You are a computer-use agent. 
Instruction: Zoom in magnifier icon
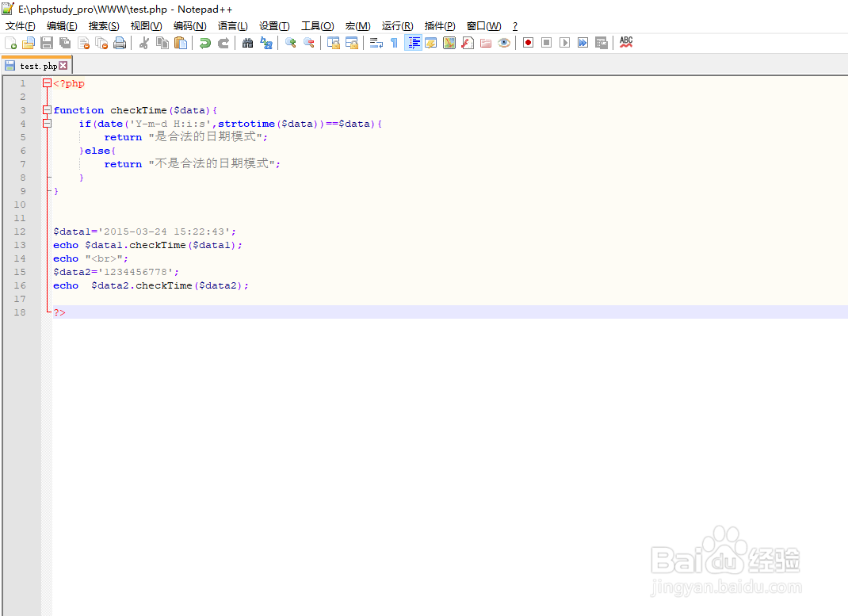pyautogui.click(x=290, y=44)
